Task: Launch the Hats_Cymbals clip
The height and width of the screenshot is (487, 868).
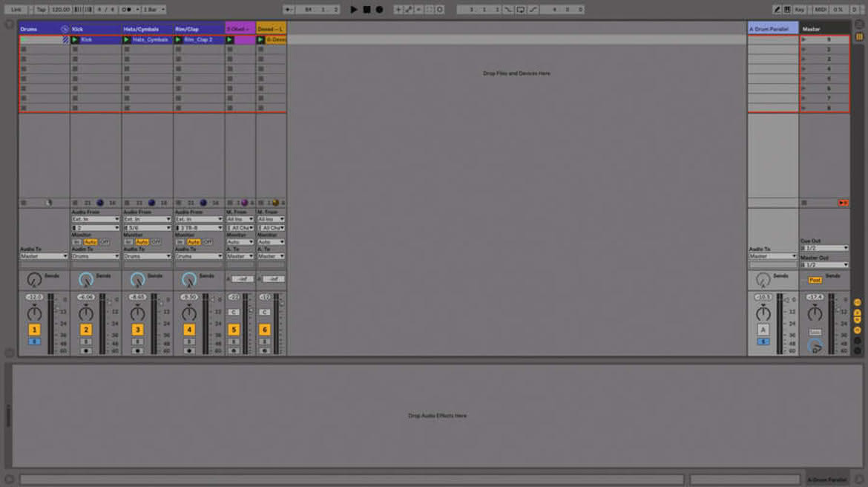Action: pos(127,40)
